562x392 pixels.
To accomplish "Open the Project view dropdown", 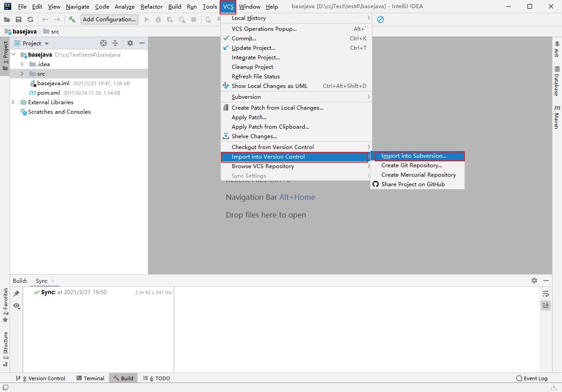I will pyautogui.click(x=47, y=44).
